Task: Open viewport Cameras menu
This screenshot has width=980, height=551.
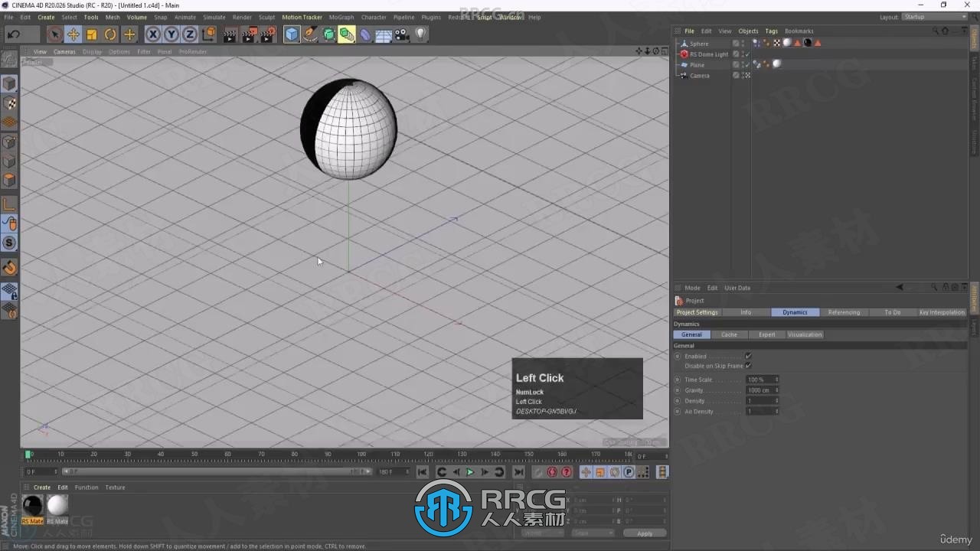Action: pos(64,52)
